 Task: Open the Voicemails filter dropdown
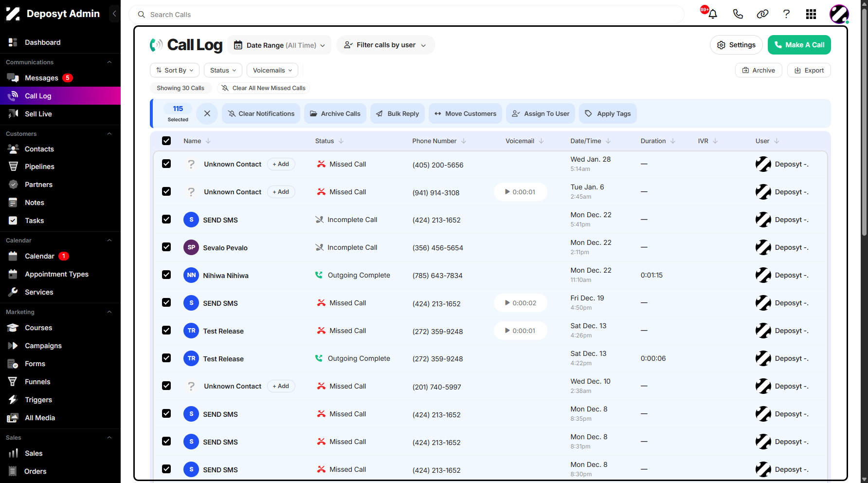point(272,70)
